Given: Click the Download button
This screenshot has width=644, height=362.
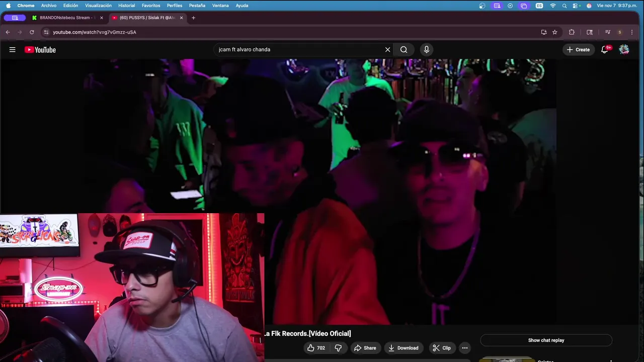Looking at the screenshot, I should point(404,348).
